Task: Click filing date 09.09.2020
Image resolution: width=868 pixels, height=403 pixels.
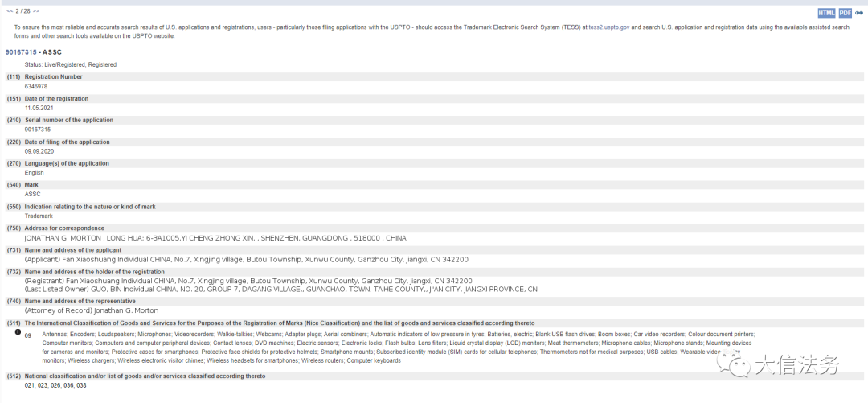Action: (x=39, y=151)
